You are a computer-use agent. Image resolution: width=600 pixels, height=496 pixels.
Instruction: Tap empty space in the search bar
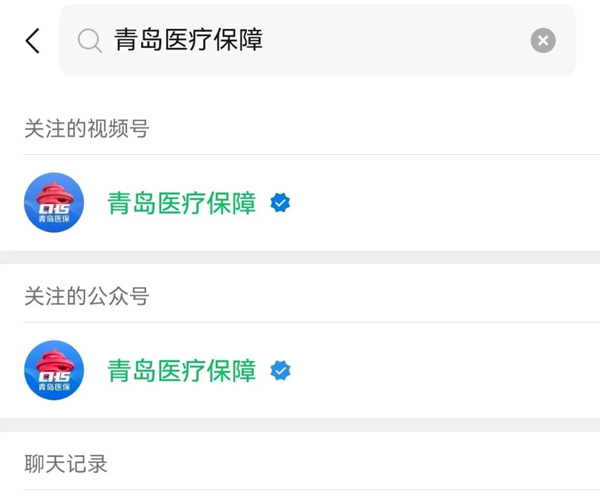pyautogui.click(x=400, y=41)
